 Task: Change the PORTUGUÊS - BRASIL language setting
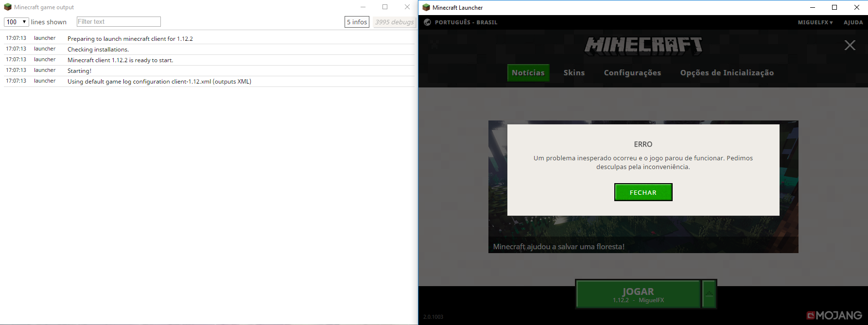pos(466,22)
